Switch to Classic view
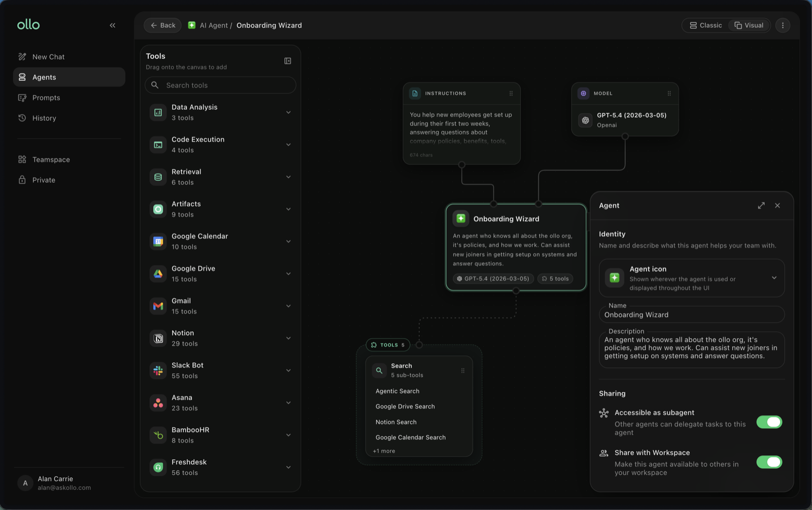The height and width of the screenshot is (510, 812). tap(705, 25)
